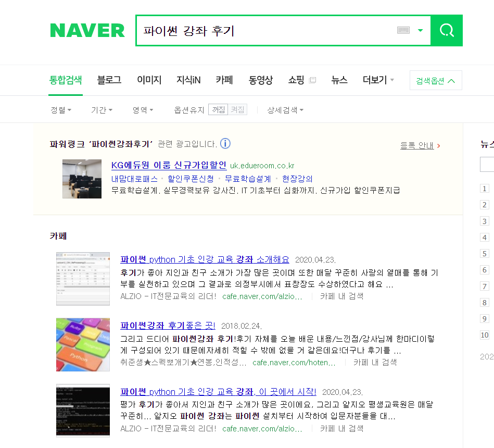The image size is (494, 448).
Task: Expand the search autocomplete dropdown arrow
Action: [420, 30]
